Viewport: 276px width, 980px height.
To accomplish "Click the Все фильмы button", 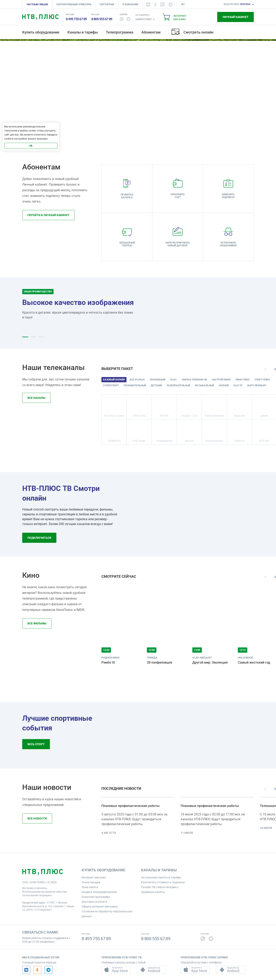I will (x=37, y=624).
